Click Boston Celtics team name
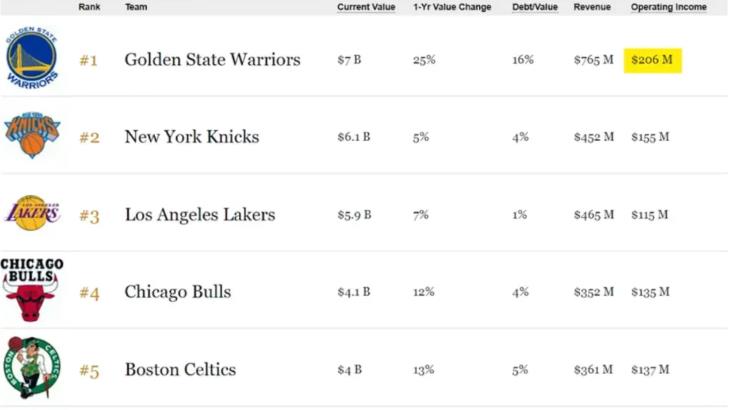This screenshot has width=737, height=410. tap(180, 370)
